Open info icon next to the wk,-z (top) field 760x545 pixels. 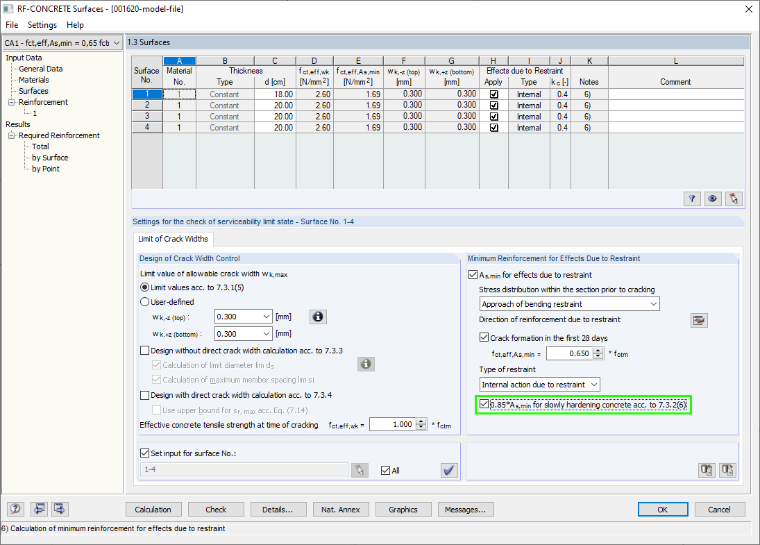coord(318,317)
